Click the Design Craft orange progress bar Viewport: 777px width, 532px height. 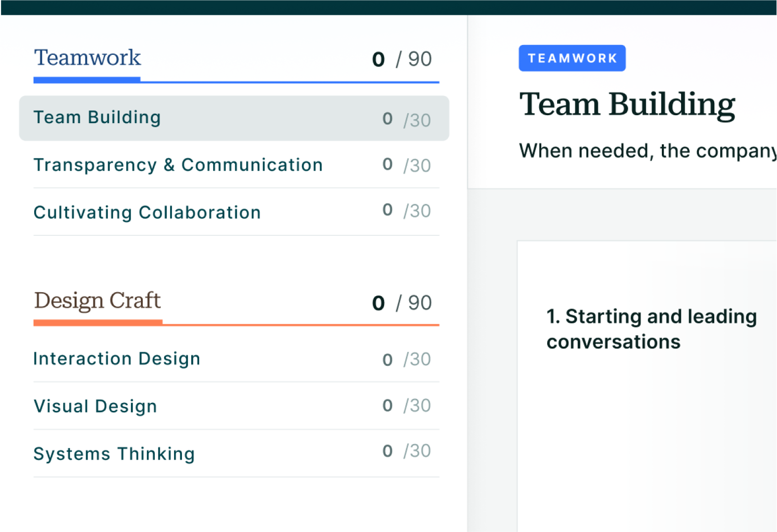[x=236, y=323]
